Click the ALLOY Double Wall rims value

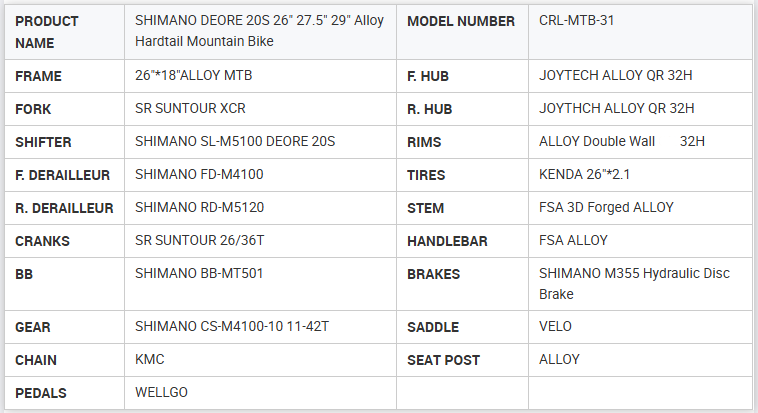tap(597, 141)
